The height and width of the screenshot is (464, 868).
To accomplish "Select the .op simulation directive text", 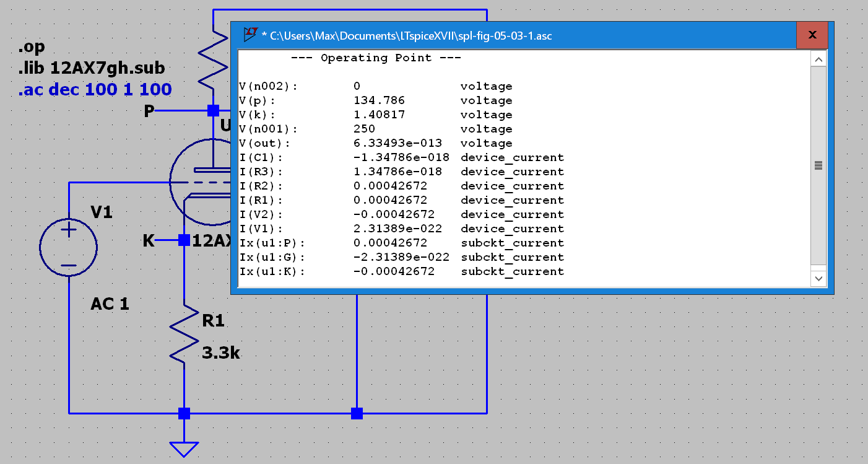I will pos(32,47).
